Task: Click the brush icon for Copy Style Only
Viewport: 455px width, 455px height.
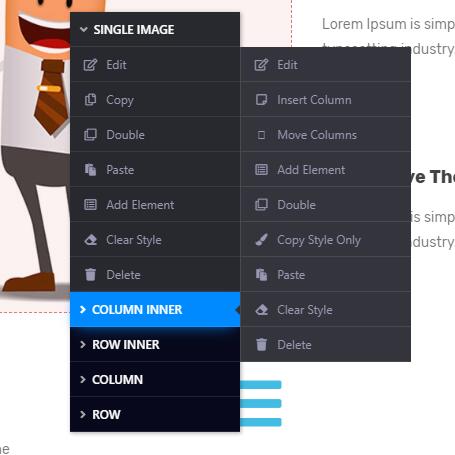Action: click(261, 240)
